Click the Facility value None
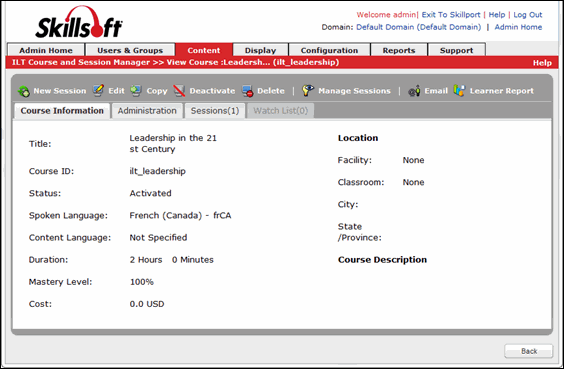 (413, 160)
